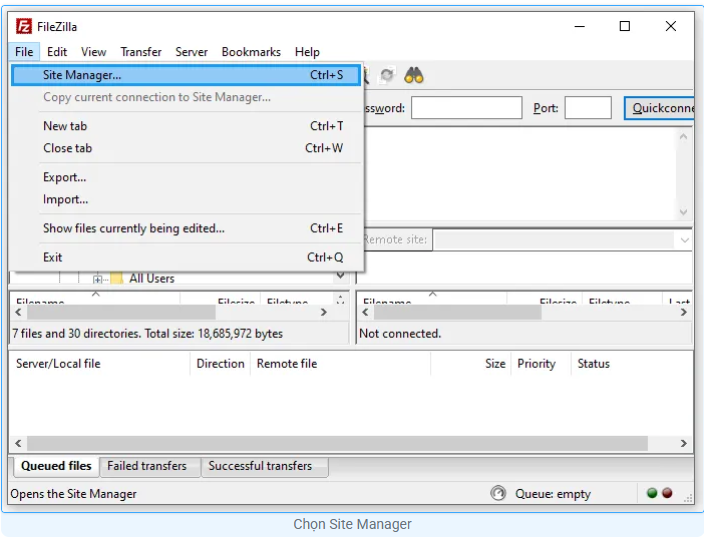Minimize the FileZilla window

pyautogui.click(x=580, y=26)
